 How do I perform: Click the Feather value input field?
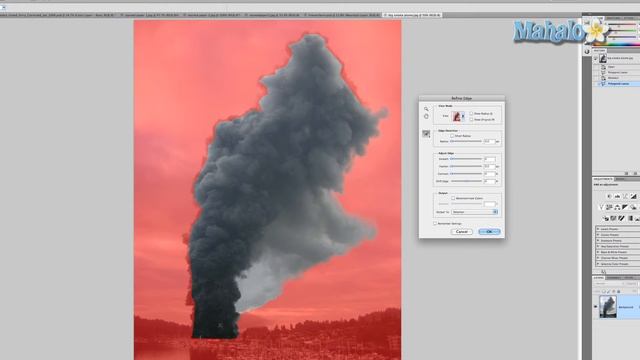tap(489, 167)
